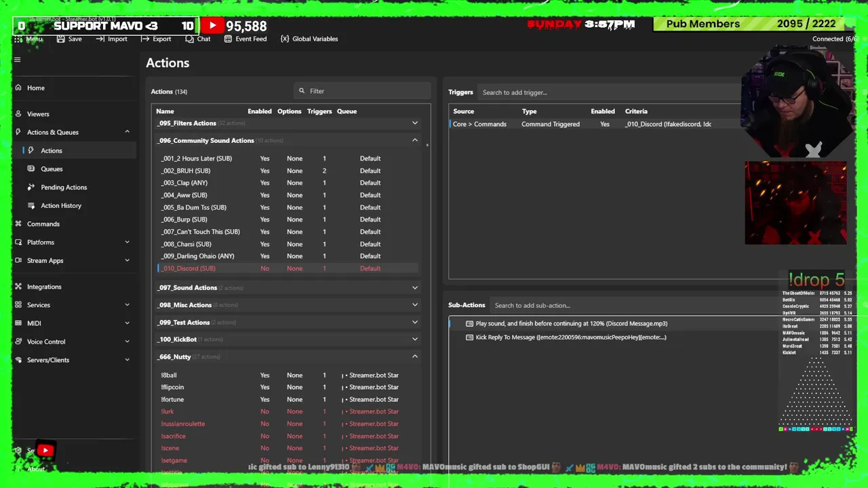The width and height of the screenshot is (868, 488).
Task: Sort by the Name column header
Action: click(x=165, y=111)
